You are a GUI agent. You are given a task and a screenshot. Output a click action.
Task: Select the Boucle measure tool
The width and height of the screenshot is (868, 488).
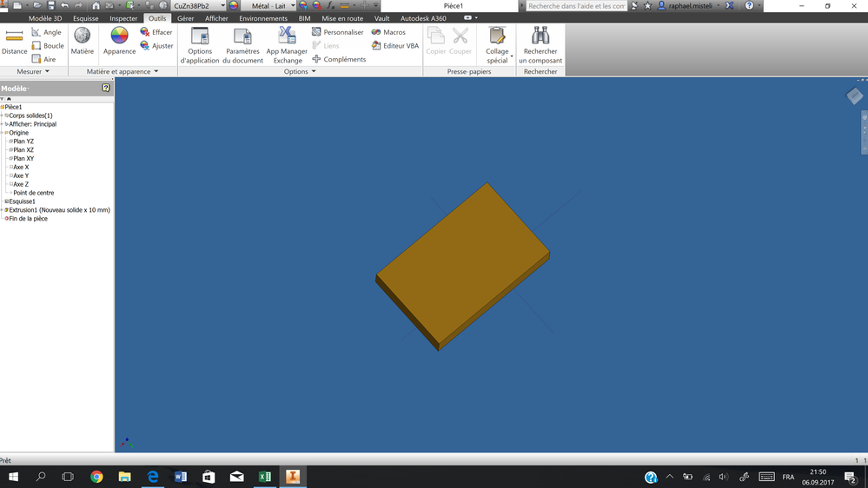48,45
